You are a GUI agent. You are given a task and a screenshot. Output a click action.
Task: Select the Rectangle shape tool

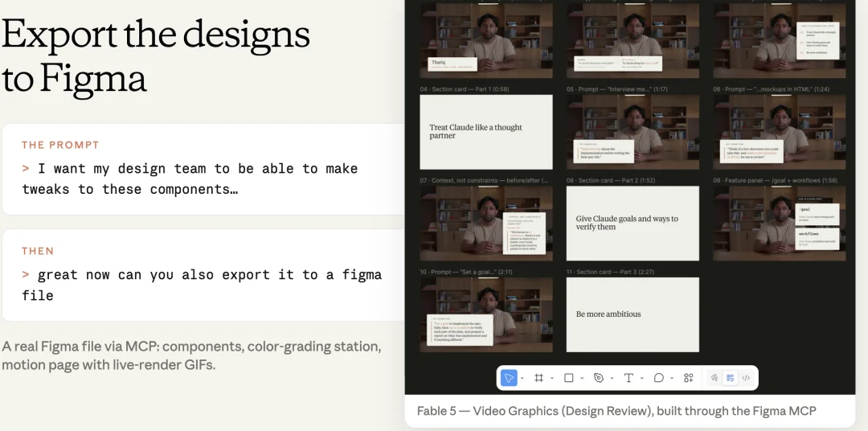point(568,378)
